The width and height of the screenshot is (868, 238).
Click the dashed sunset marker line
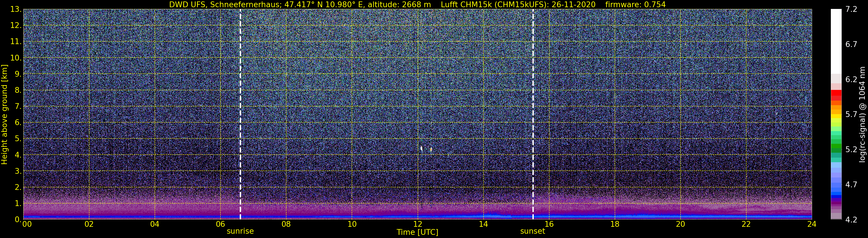point(533,114)
